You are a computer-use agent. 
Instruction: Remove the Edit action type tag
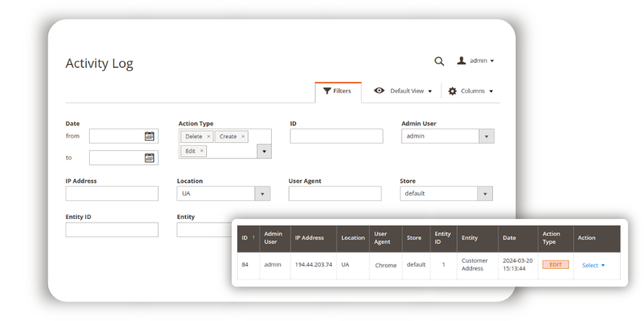click(x=202, y=151)
